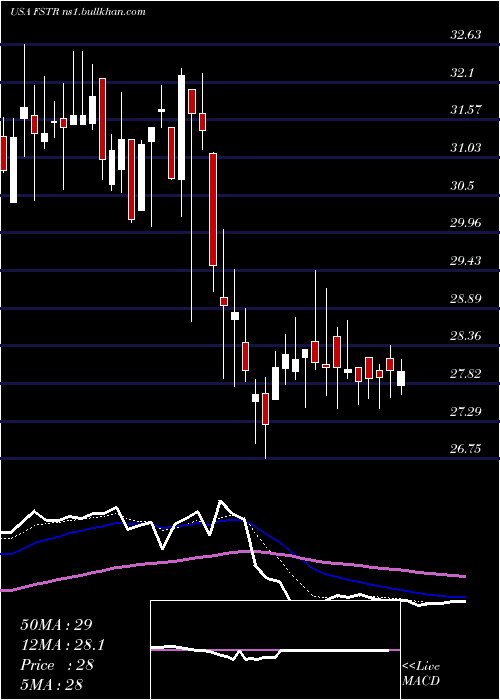
Task: Click the 12MA : 28.1 readout
Action: [x=63, y=645]
